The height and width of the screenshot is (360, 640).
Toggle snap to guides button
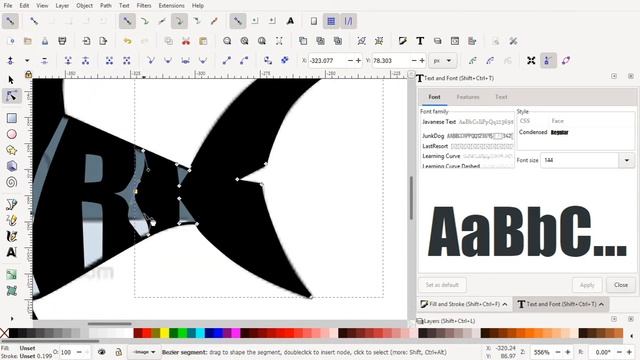pos(348,21)
